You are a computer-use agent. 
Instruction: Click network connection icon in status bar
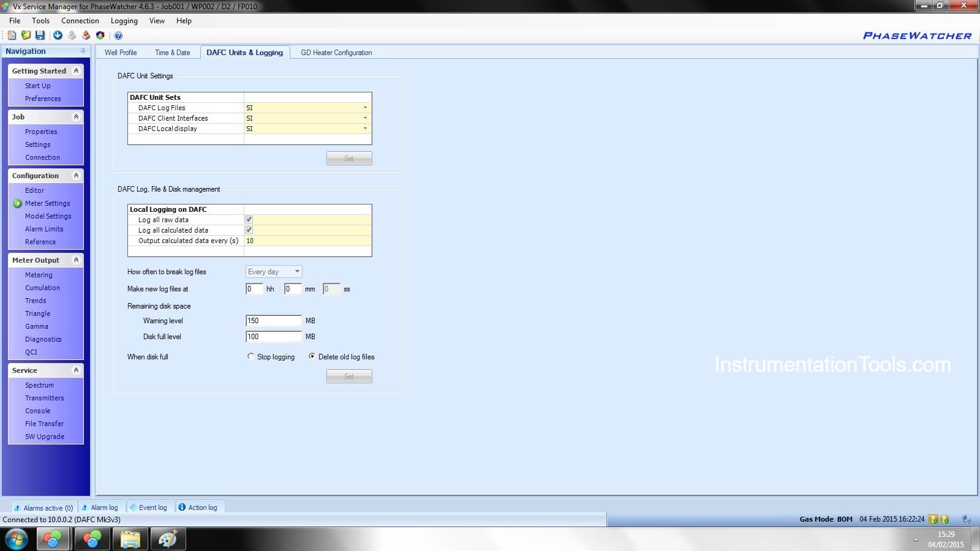point(967,519)
